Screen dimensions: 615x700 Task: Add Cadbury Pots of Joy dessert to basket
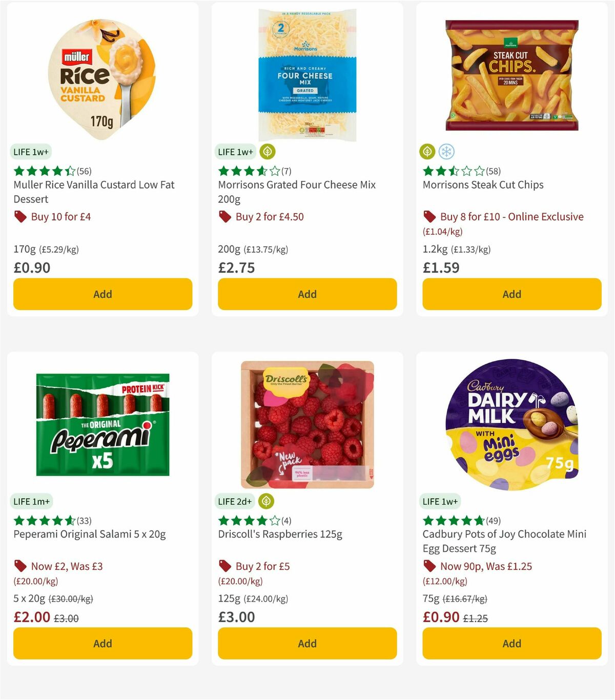[x=511, y=643]
